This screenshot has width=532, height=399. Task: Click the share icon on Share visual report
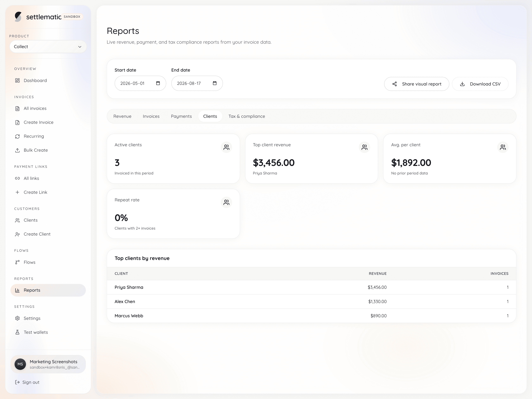[x=394, y=84]
